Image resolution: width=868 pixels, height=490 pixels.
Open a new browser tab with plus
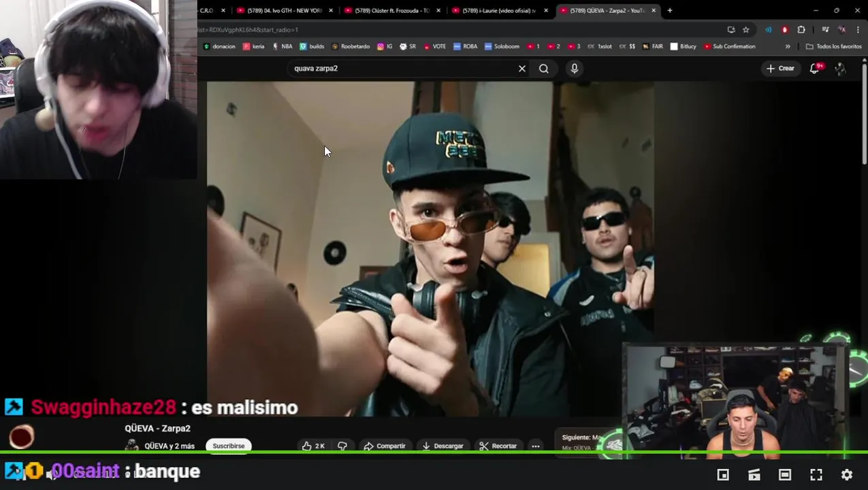pyautogui.click(x=670, y=10)
